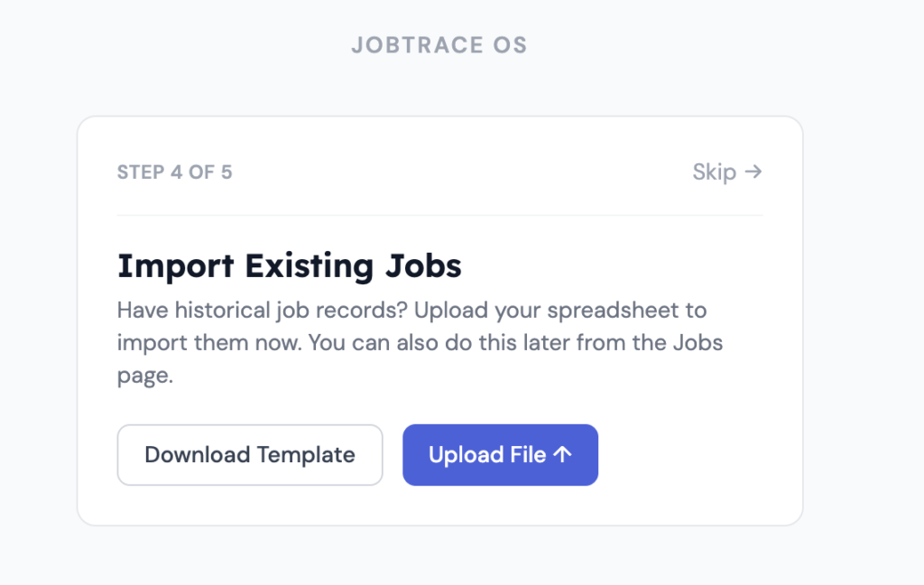This screenshot has height=585, width=924.
Task: Click the Upload File button
Action: (500, 455)
